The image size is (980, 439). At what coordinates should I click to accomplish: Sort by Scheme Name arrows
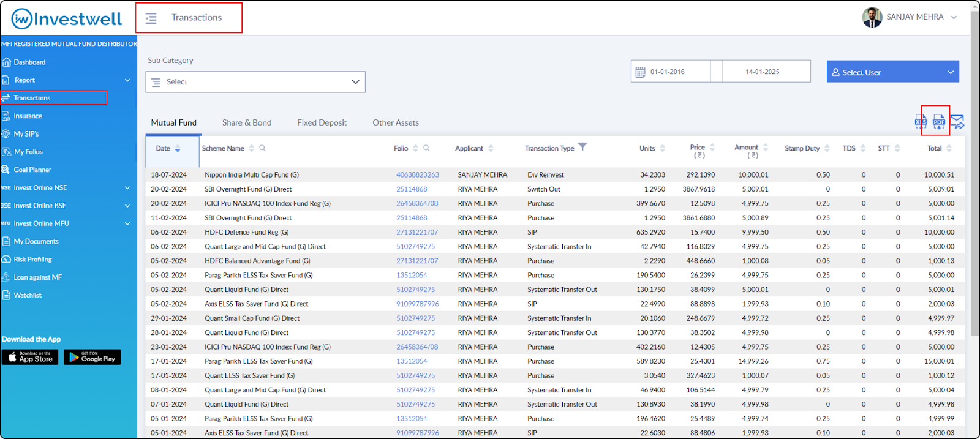[251, 149]
